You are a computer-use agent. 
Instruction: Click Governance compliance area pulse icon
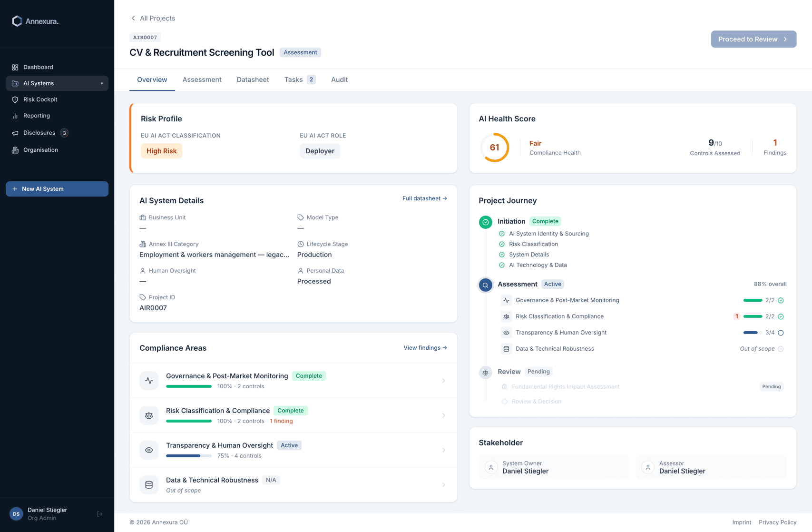click(x=149, y=381)
